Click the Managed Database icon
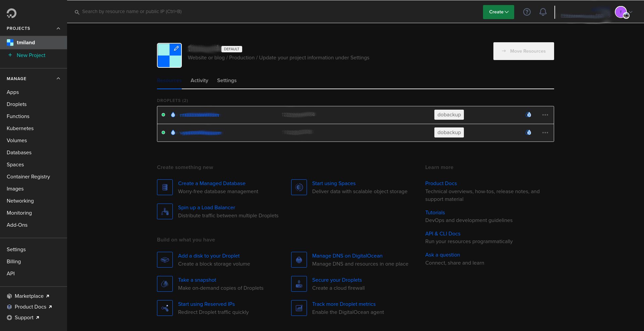 coord(165,187)
